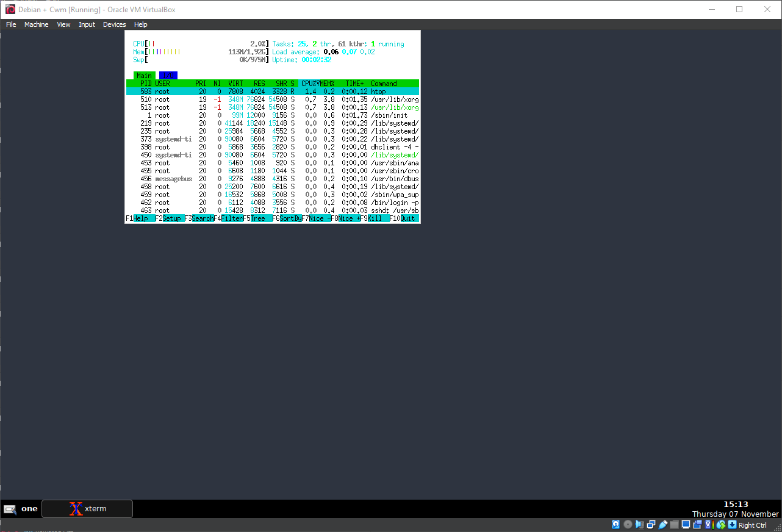Click the optical disc status icon
Viewport: 782px width, 532px height.
(x=628, y=525)
